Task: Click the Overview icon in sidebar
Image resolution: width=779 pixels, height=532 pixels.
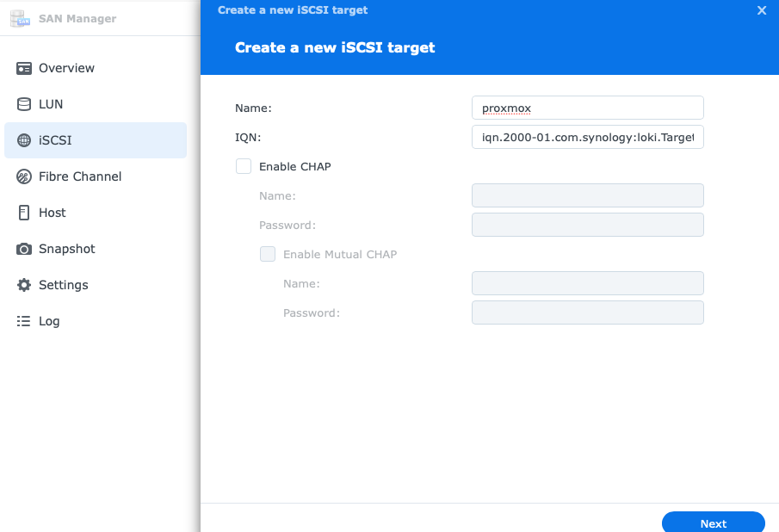Action: point(24,68)
